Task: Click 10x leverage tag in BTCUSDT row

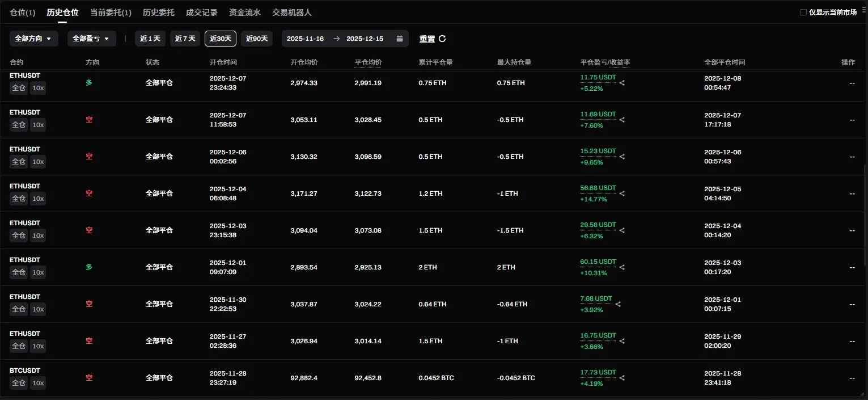Action: click(38, 383)
